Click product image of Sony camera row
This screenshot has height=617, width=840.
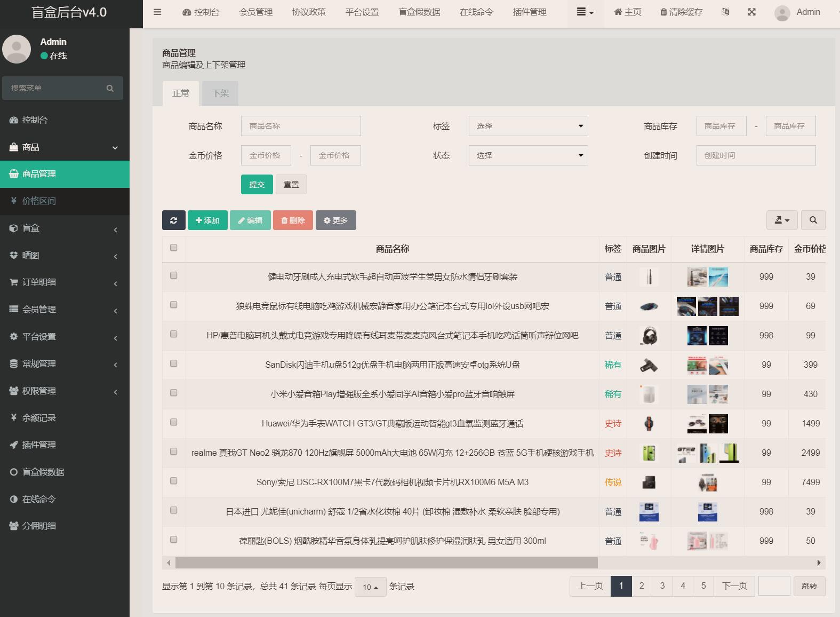[649, 482]
